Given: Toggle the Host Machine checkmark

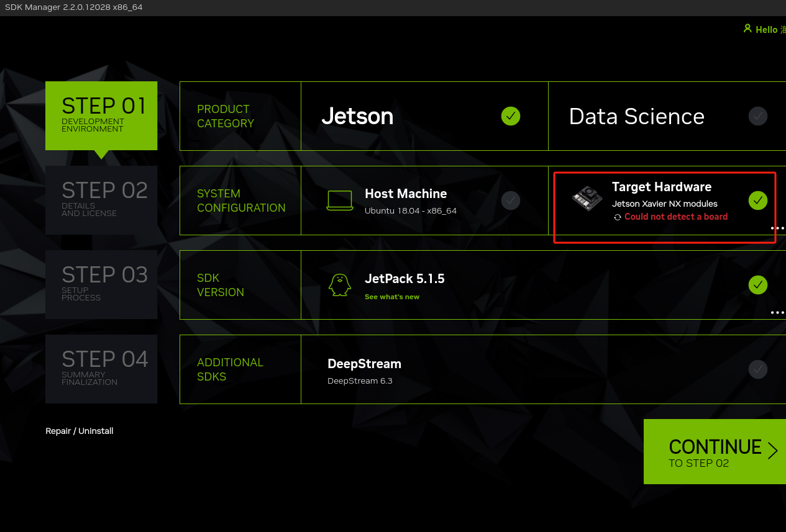Looking at the screenshot, I should [511, 201].
